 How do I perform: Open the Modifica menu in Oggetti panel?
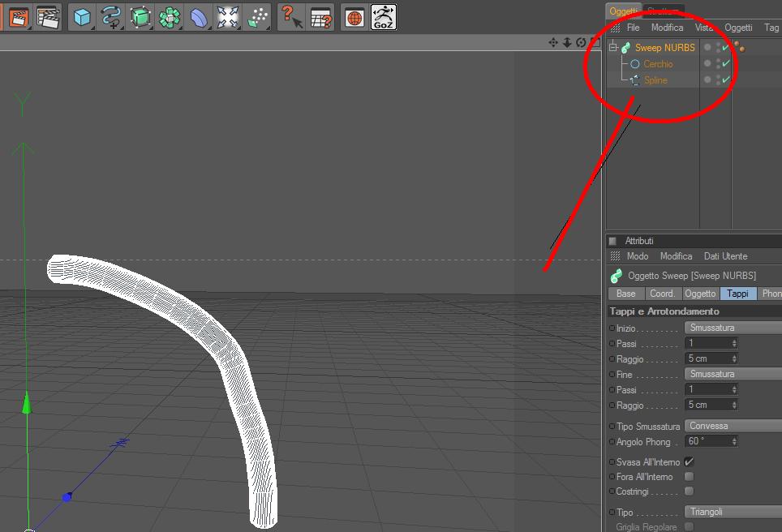point(667,28)
